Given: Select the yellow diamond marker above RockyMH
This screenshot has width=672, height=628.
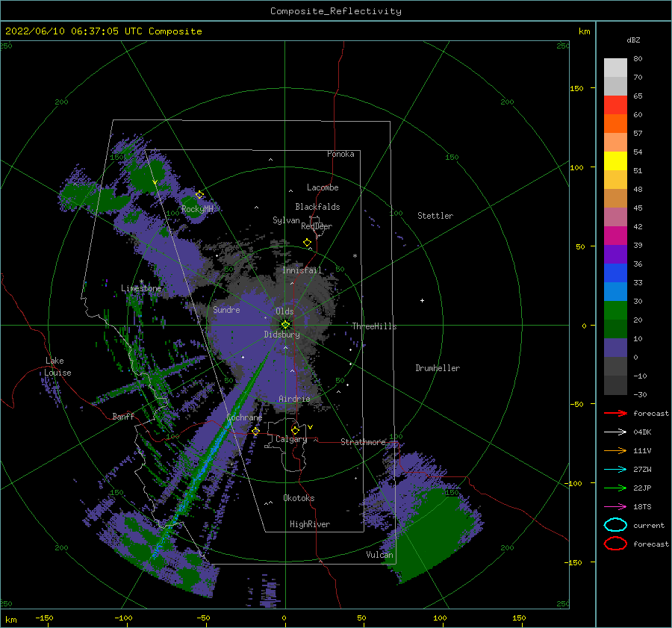Looking at the screenshot, I should [x=199, y=195].
